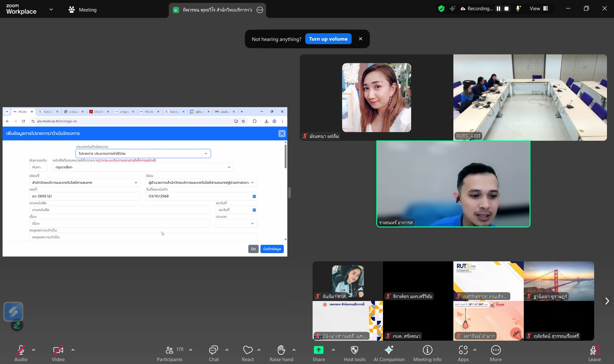Click the React heart icon
Screen dimensions: 614x364
[248, 353]
